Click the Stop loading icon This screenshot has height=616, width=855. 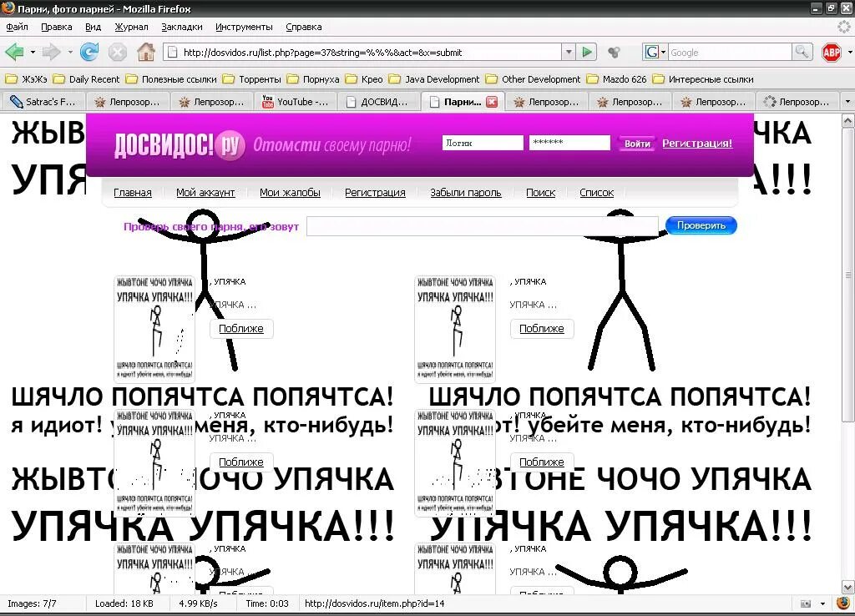pyautogui.click(x=117, y=53)
